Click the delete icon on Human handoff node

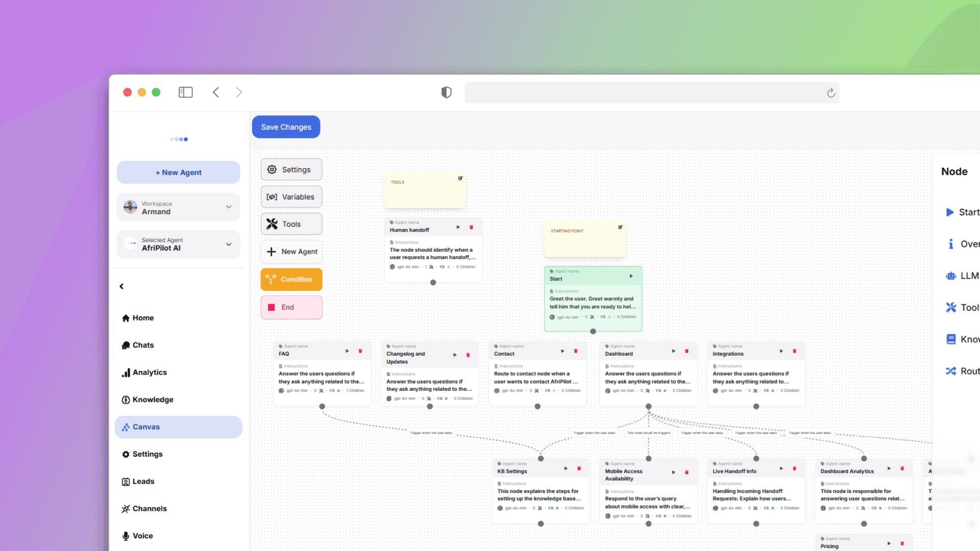(471, 227)
